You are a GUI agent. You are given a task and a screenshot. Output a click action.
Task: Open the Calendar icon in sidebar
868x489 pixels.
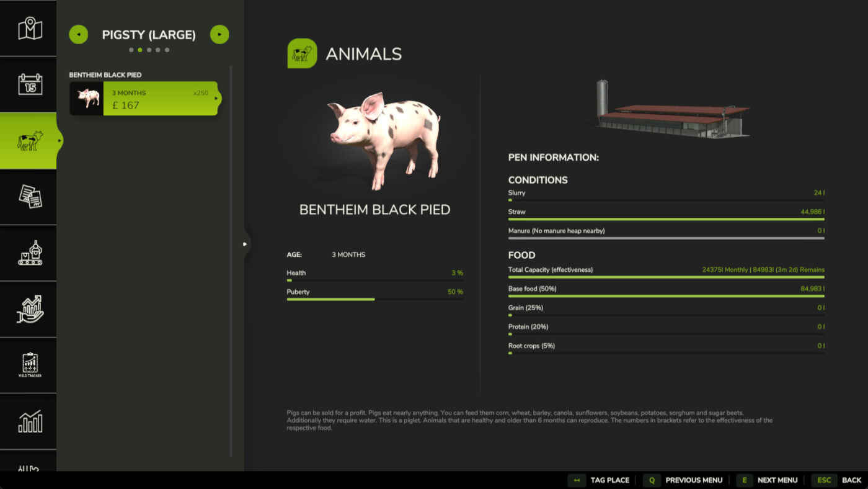click(x=29, y=84)
